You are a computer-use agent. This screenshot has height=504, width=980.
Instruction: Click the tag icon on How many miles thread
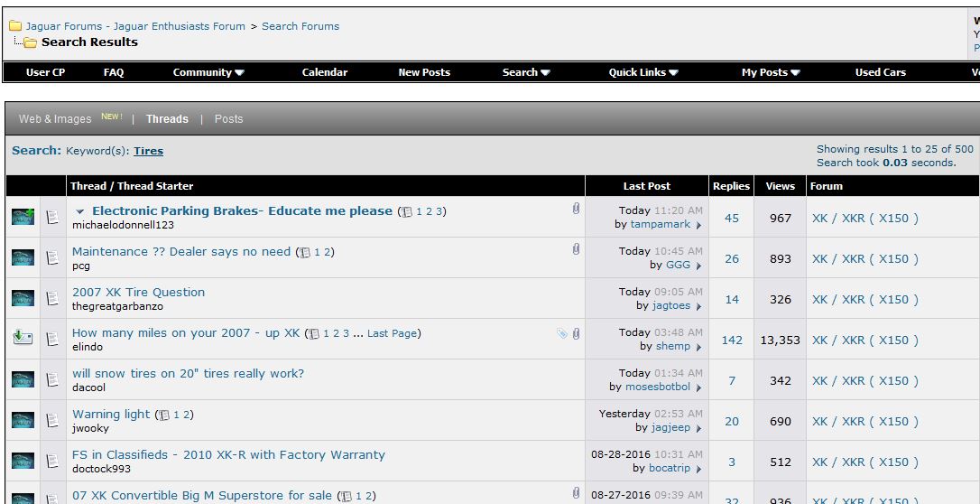point(562,334)
